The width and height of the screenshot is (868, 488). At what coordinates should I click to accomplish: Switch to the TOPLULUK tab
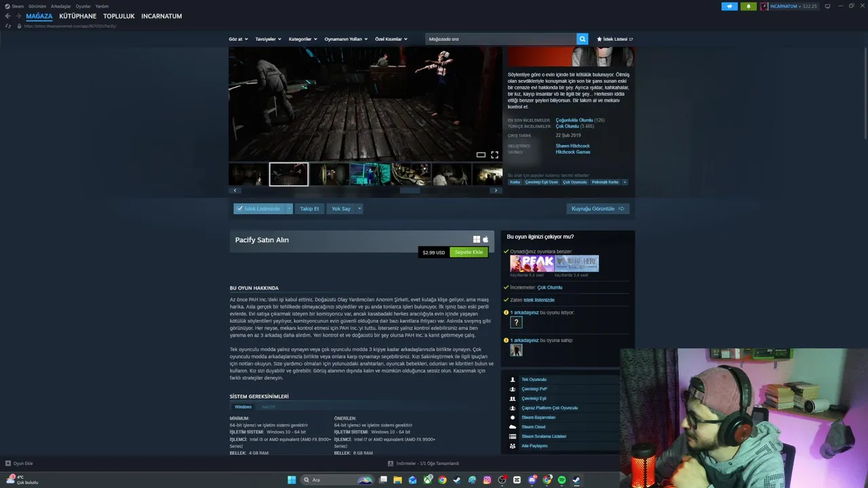click(119, 16)
